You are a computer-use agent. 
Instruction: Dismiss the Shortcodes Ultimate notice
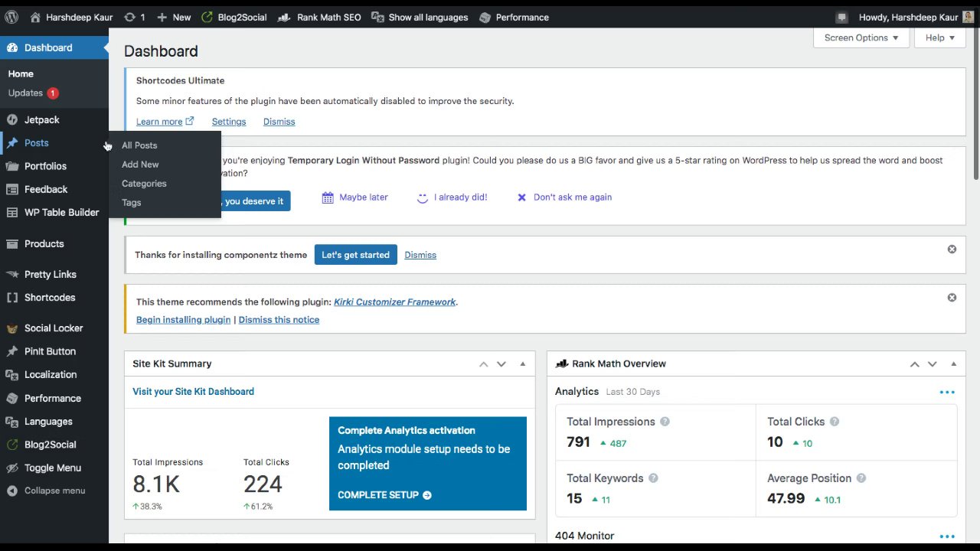279,122
